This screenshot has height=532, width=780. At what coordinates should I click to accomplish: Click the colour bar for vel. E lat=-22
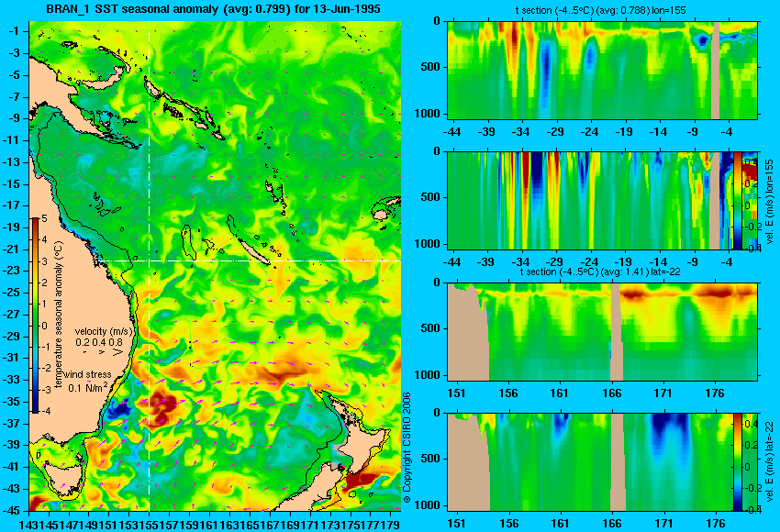pyautogui.click(x=738, y=461)
